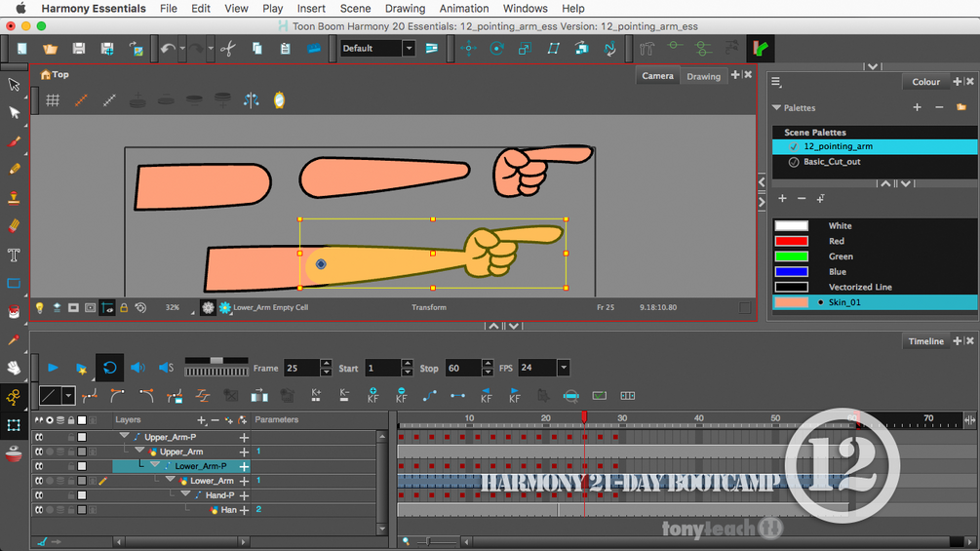980x551 pixels.
Task: Click the New scene icon
Action: coord(21,48)
